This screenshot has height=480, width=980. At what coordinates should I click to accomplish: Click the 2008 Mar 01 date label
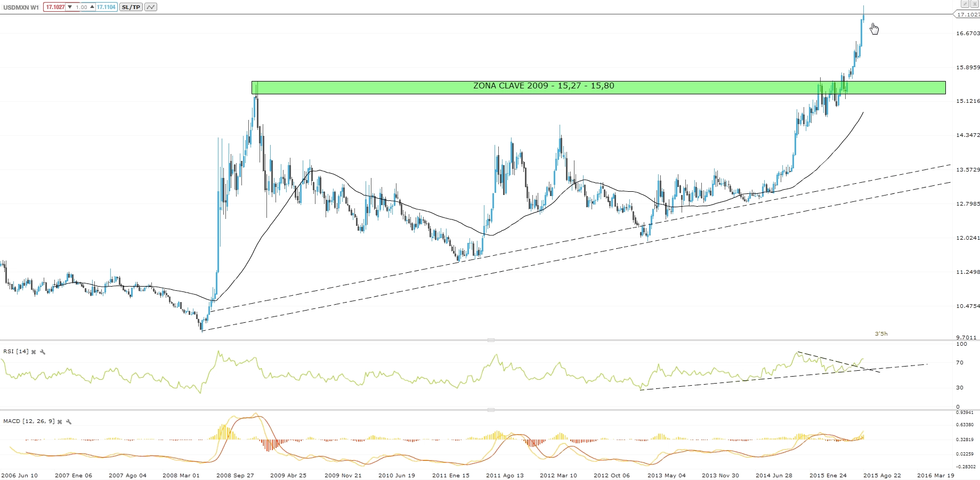[x=181, y=476]
